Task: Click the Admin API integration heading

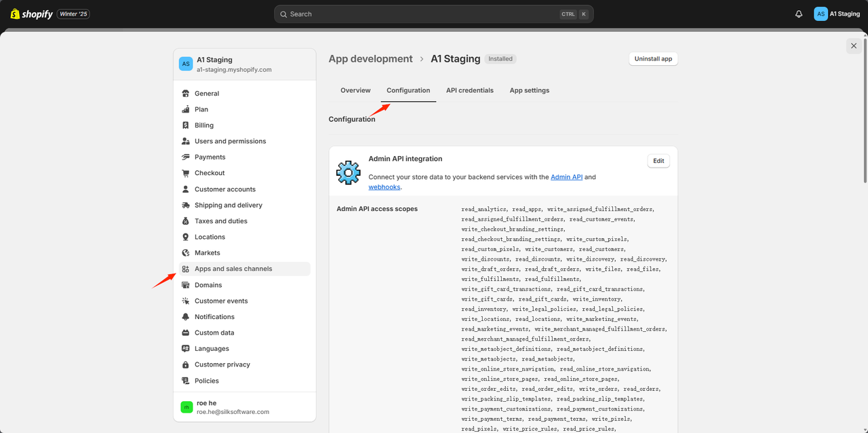Action: click(406, 159)
